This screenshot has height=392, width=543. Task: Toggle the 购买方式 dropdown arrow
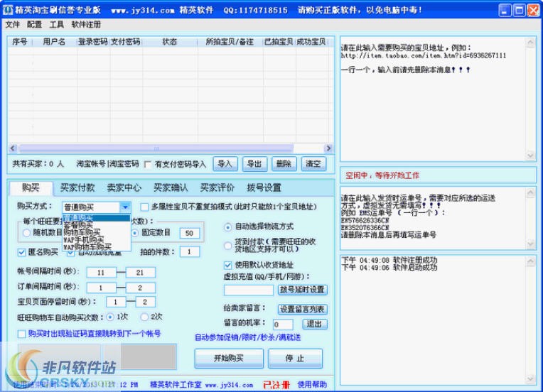click(125, 207)
